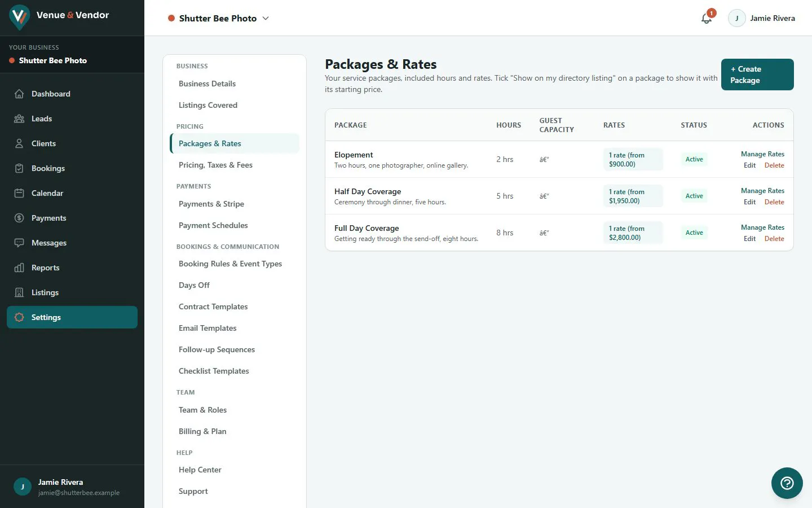Edit the Half Day Coverage package
812x508 pixels.
pyautogui.click(x=749, y=202)
